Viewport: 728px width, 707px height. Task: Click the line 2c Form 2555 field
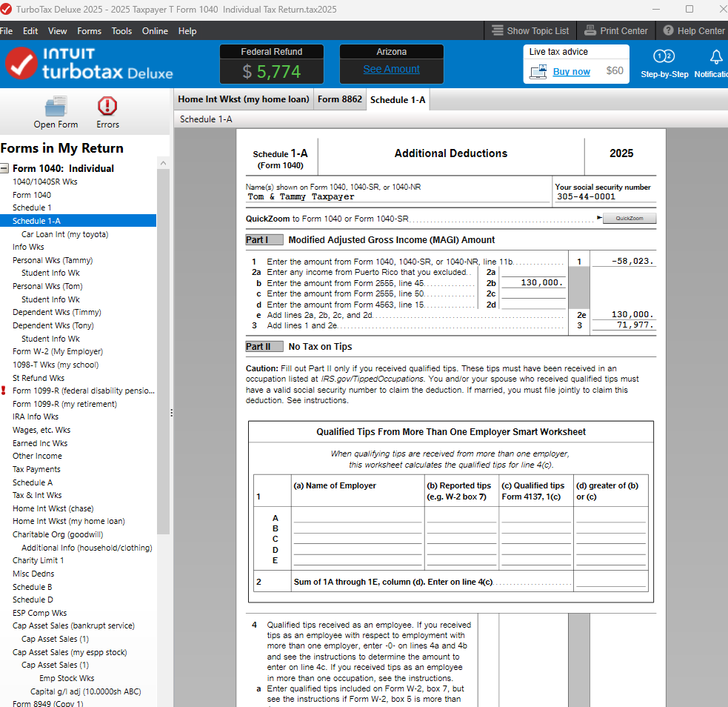[x=533, y=293]
